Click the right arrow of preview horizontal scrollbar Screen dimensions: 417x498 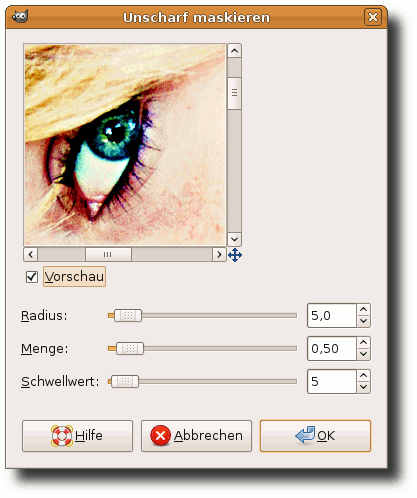[x=219, y=255]
